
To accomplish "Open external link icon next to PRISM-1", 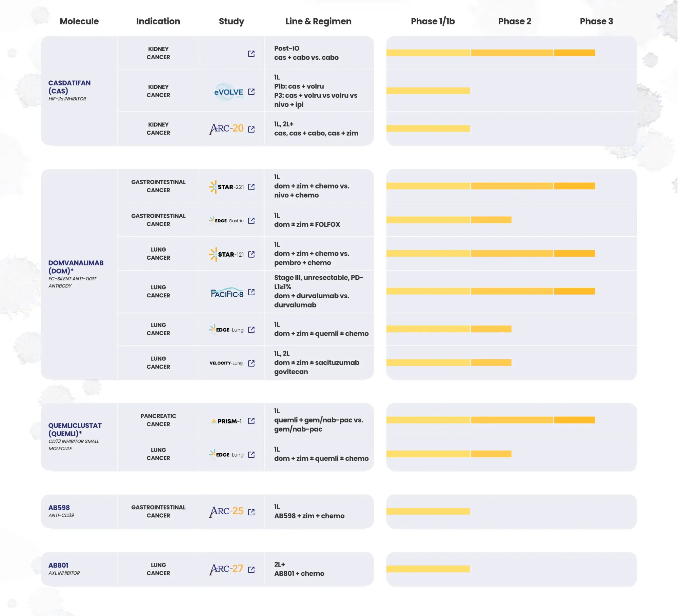I will [251, 421].
